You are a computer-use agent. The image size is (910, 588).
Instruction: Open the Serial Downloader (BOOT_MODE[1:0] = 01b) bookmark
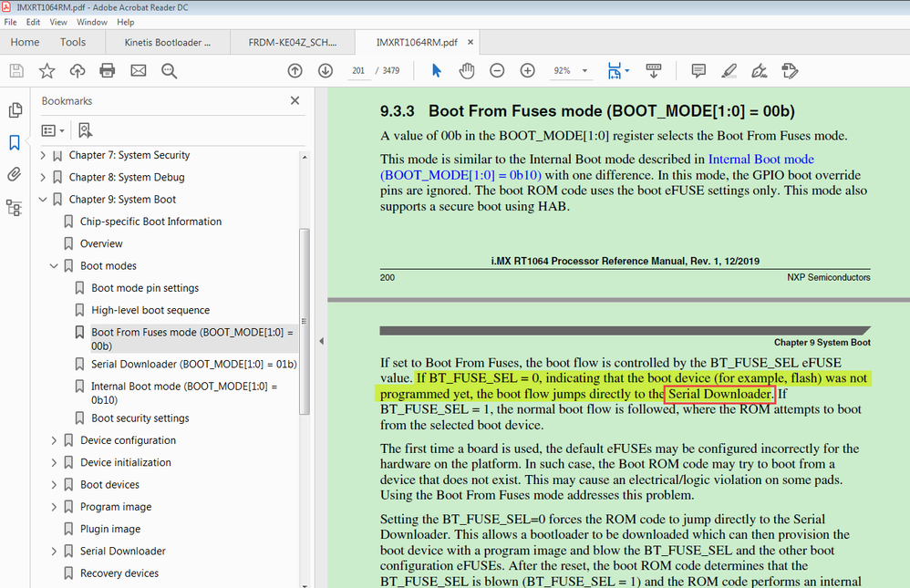(193, 365)
